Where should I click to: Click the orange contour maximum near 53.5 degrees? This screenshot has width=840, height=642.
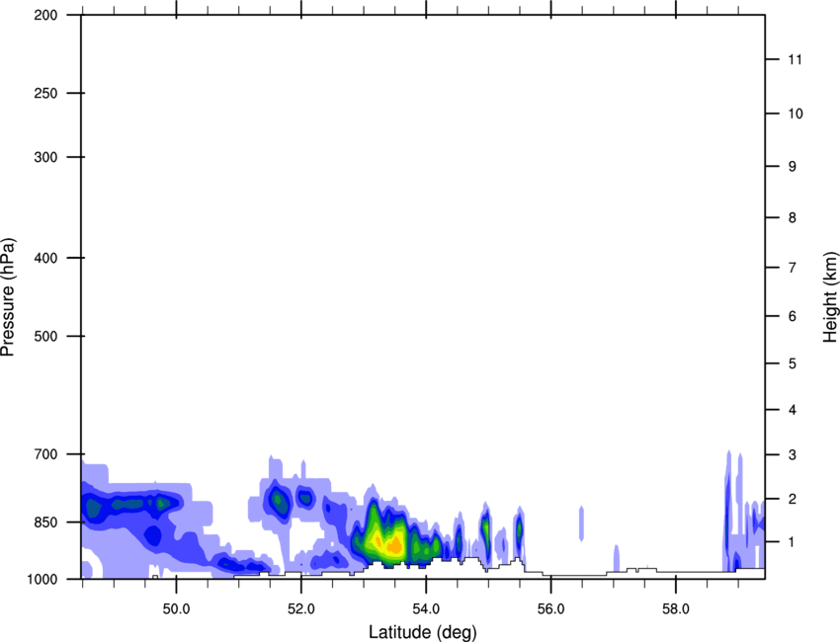[x=395, y=545]
